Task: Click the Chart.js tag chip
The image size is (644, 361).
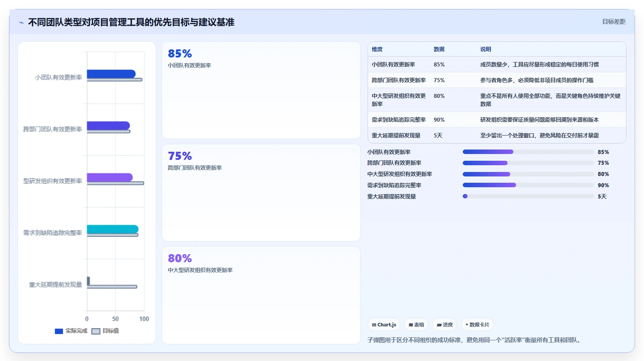Action: [384, 325]
